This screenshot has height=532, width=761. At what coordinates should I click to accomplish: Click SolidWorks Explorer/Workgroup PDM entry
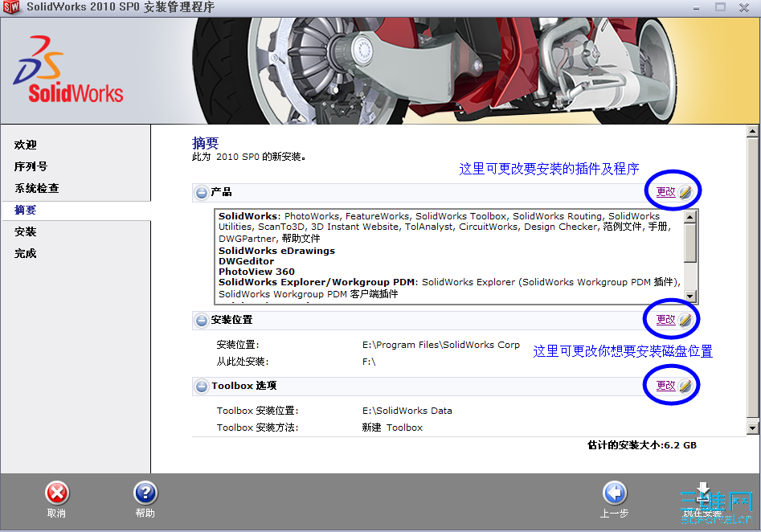click(317, 282)
